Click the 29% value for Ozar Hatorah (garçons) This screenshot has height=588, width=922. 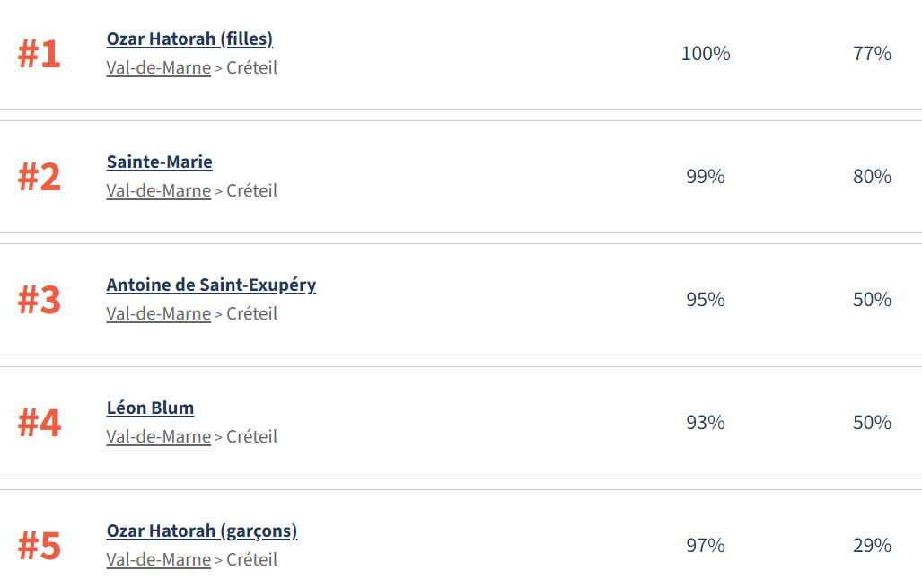click(872, 546)
